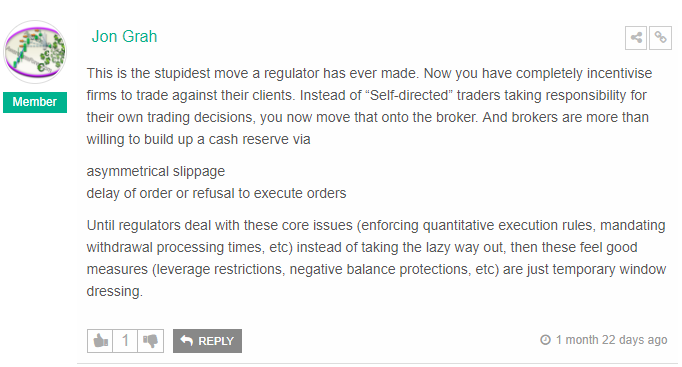Screen dimensions: 682x367
Task: Upvote Jon Grah's comment with thumbs up
Action: [x=100, y=340]
